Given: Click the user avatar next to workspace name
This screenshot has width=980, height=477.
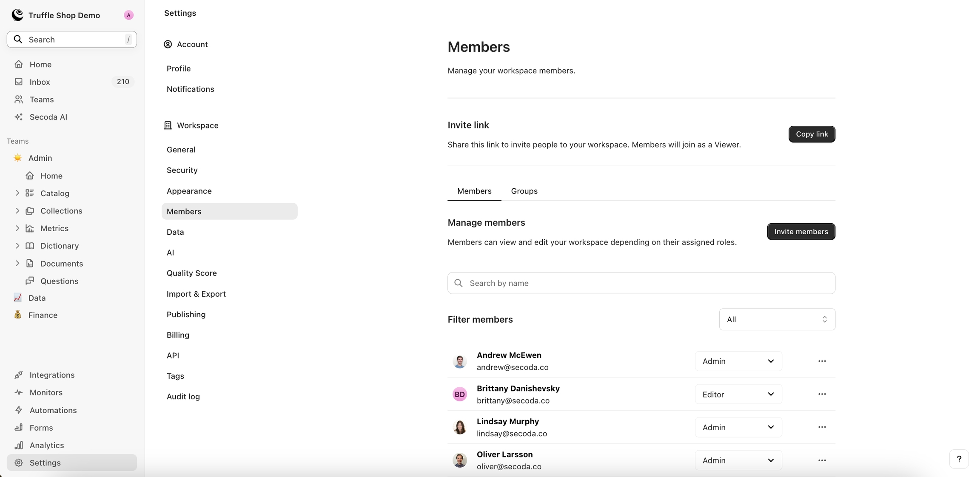Looking at the screenshot, I should (128, 15).
